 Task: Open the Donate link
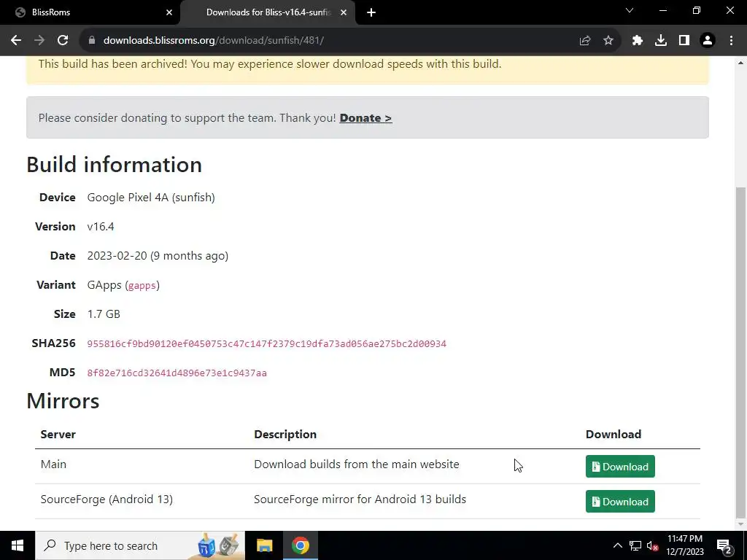point(365,117)
